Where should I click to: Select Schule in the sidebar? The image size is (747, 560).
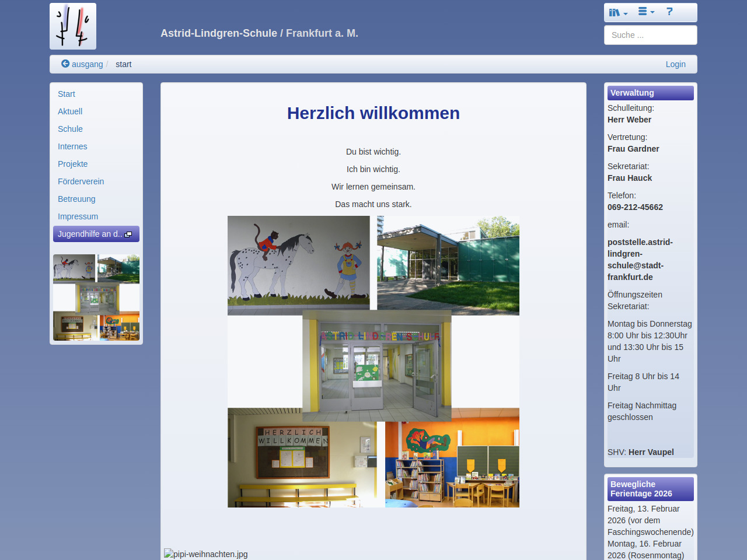tap(70, 129)
